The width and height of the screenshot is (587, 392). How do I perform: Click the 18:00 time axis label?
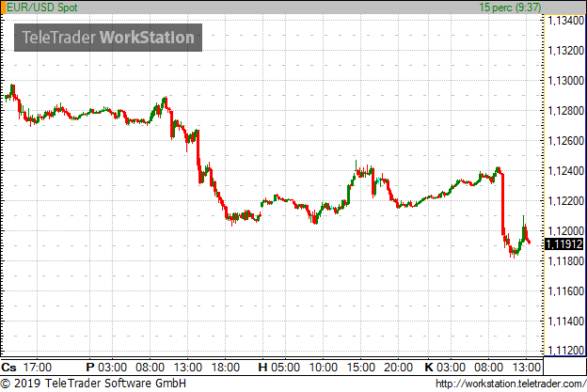(x=226, y=368)
